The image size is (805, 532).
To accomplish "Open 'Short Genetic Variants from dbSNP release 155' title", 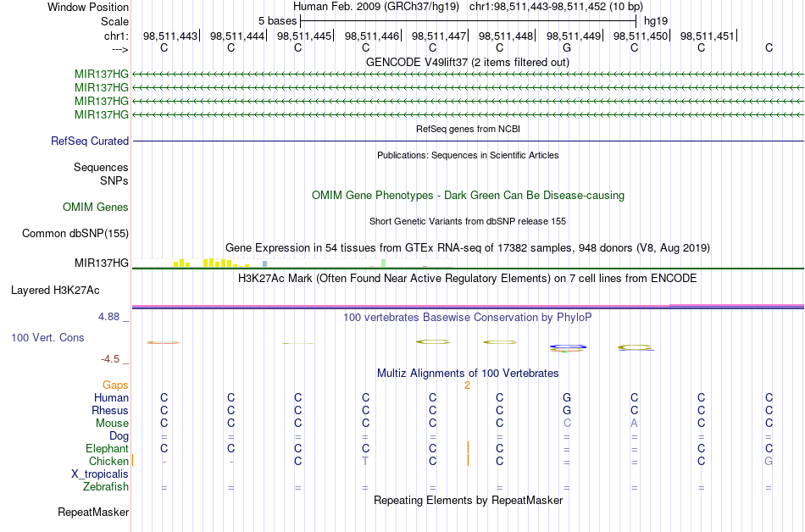I will (x=468, y=221).
